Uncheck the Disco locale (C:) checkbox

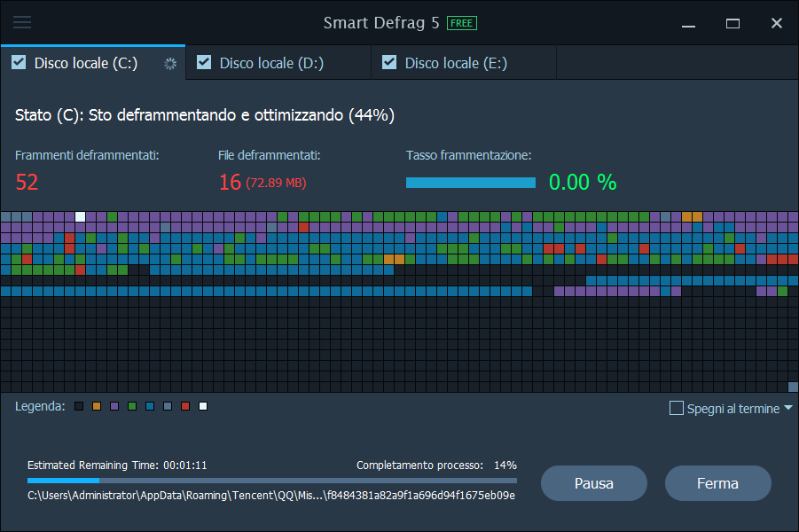19,62
